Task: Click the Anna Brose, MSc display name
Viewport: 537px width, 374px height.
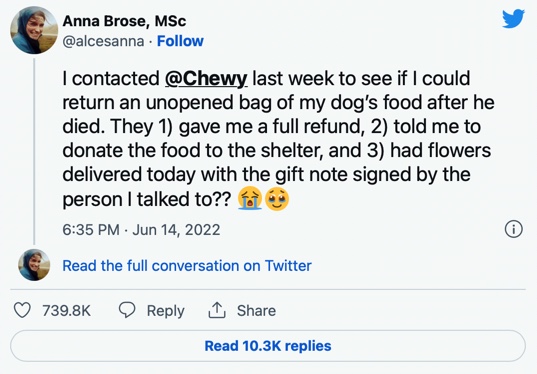Action: point(124,21)
